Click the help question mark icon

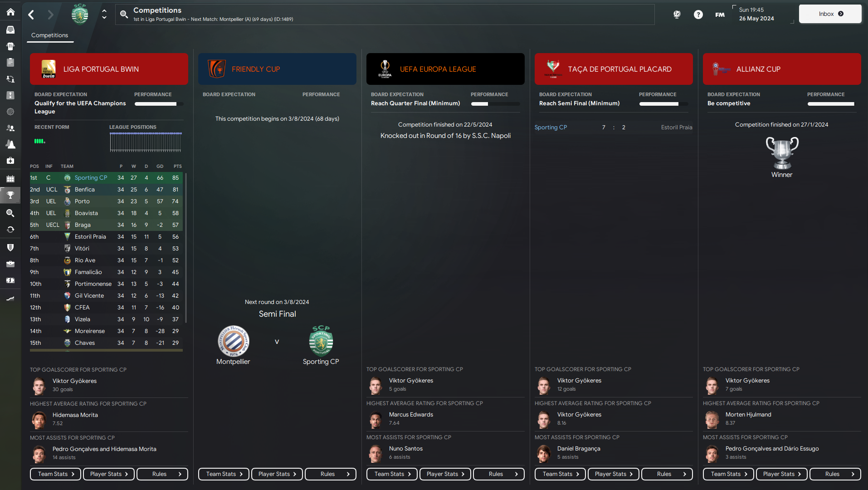698,15
